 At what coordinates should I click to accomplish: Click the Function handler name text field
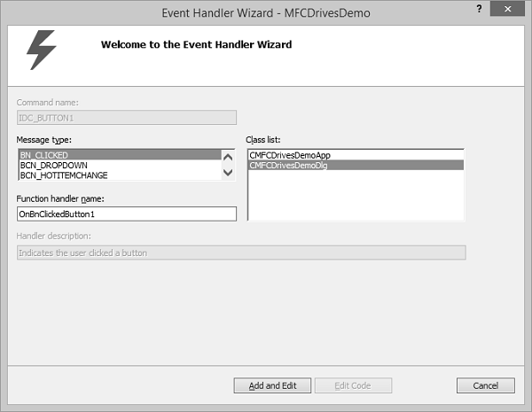pyautogui.click(x=126, y=214)
